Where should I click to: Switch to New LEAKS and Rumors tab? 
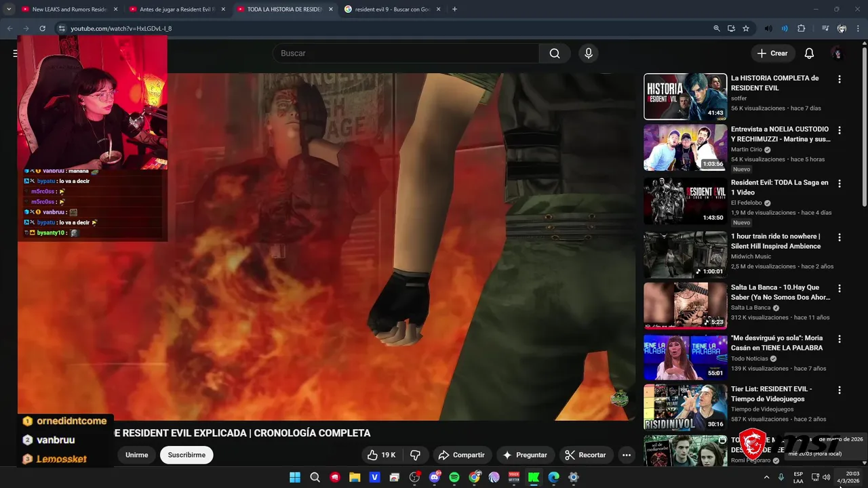[69, 9]
